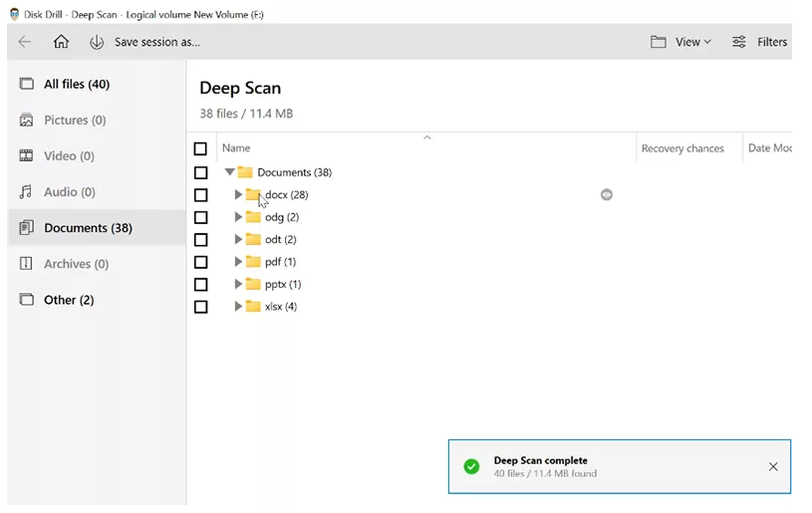The width and height of the screenshot is (812, 513).
Task: Click the Documents (38) folder icon in tree
Action: [x=245, y=172]
